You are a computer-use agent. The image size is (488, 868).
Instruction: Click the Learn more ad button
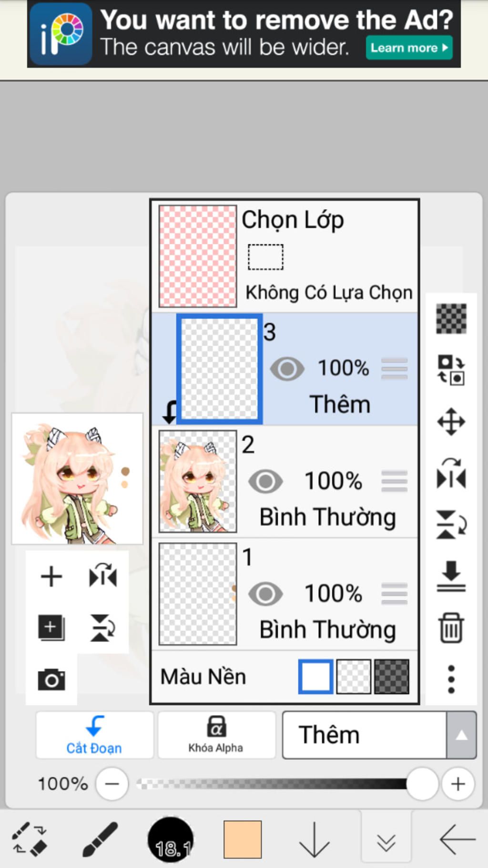coord(409,48)
